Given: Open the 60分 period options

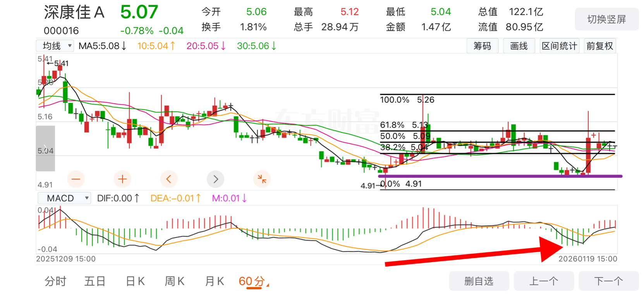Looking at the screenshot, I should coord(254,282).
